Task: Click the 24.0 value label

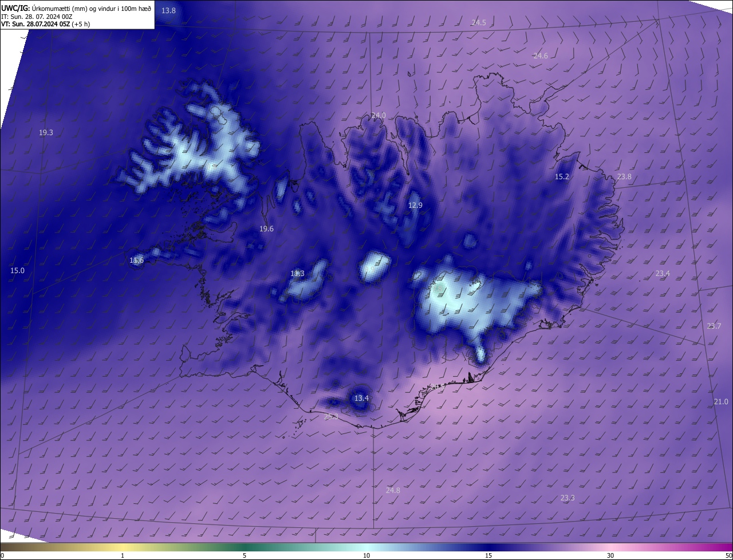Action: tap(379, 115)
